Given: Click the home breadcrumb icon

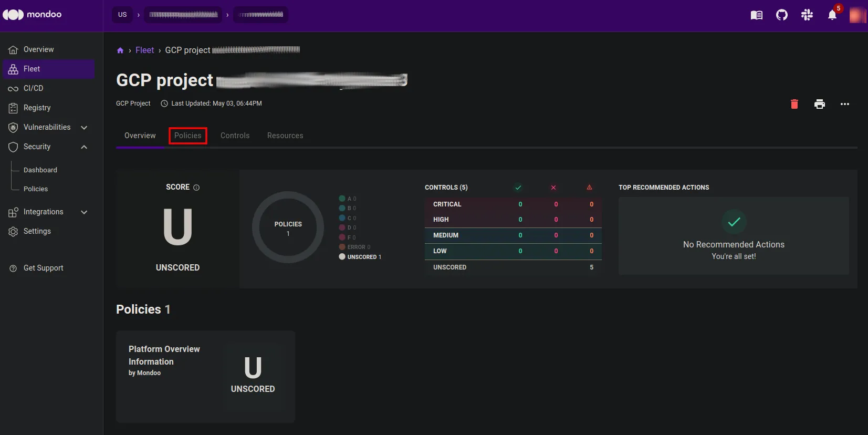Looking at the screenshot, I should pyautogui.click(x=120, y=50).
